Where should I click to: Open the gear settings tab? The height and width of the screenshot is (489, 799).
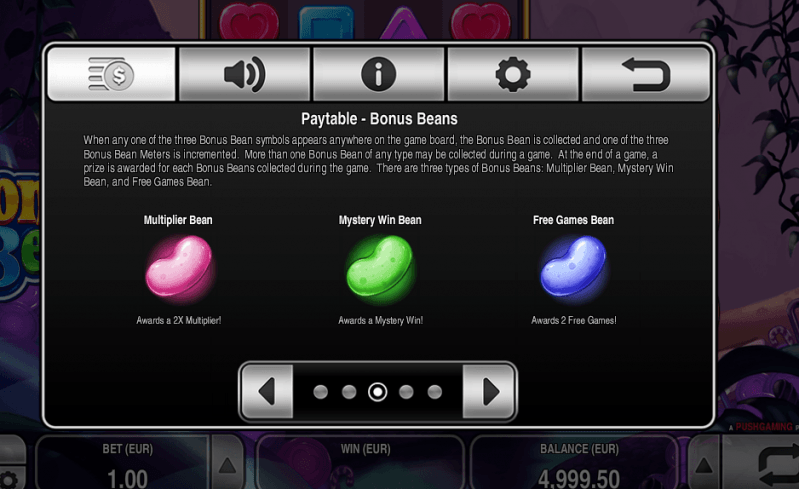(x=513, y=74)
